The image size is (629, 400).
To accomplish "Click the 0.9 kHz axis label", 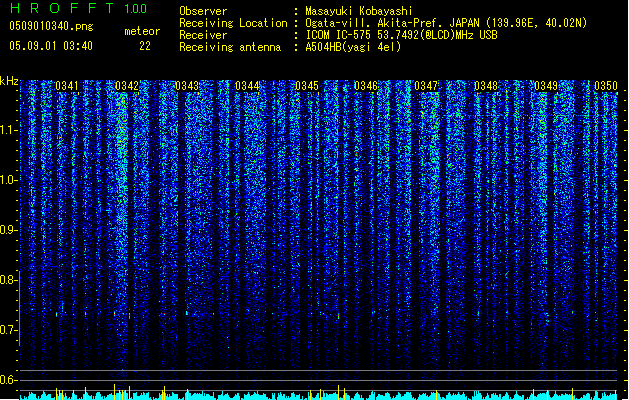I will click(8, 230).
